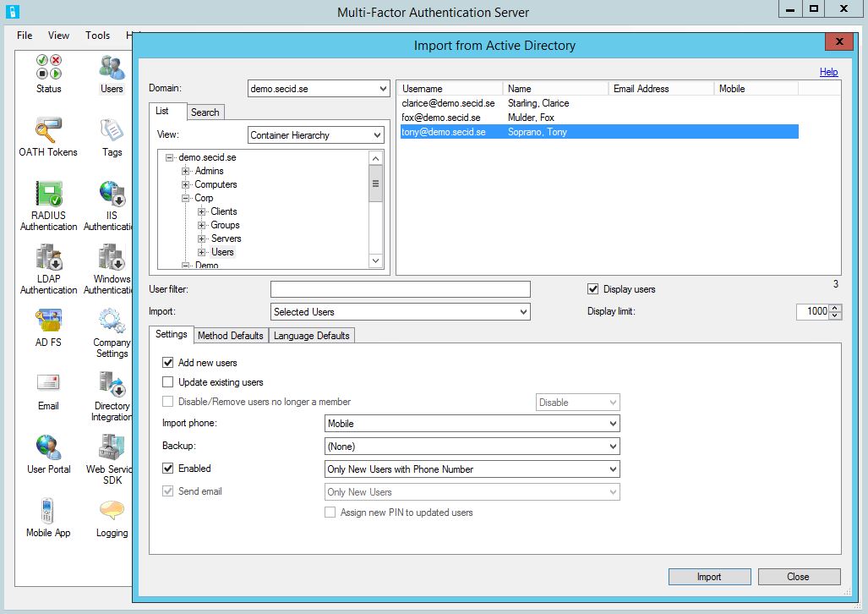
Task: Close the Import from Active Directory dialog
Action: pos(838,42)
